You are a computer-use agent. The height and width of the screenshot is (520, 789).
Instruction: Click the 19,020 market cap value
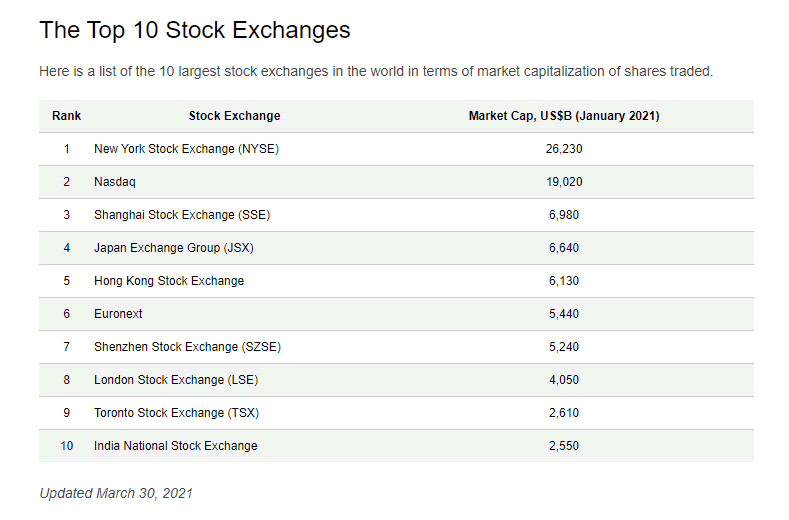click(x=564, y=182)
